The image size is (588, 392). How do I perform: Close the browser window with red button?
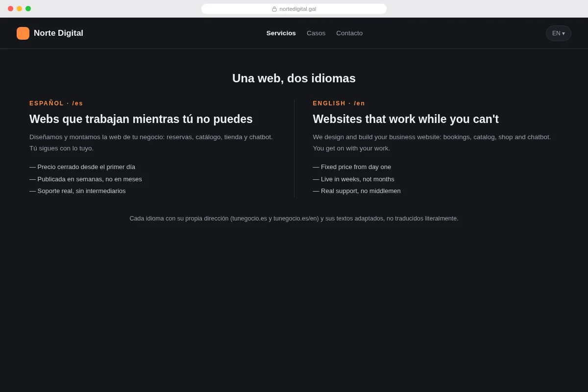point(10,9)
